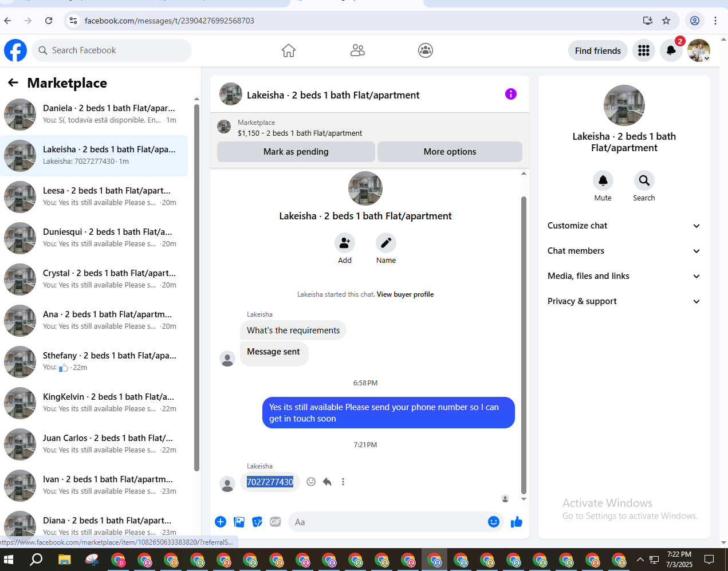Image resolution: width=728 pixels, height=571 pixels.
Task: Go back with the Marketplace back arrow
Action: pyautogui.click(x=13, y=83)
